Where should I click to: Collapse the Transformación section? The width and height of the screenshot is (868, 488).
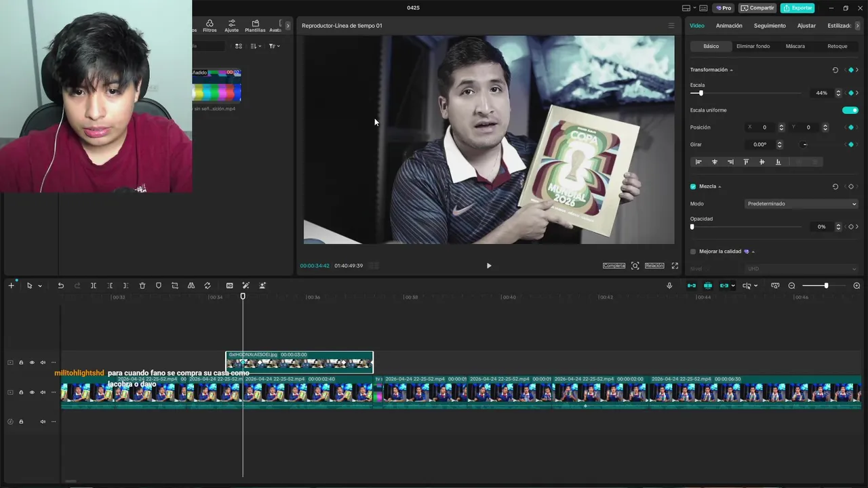[731, 70]
